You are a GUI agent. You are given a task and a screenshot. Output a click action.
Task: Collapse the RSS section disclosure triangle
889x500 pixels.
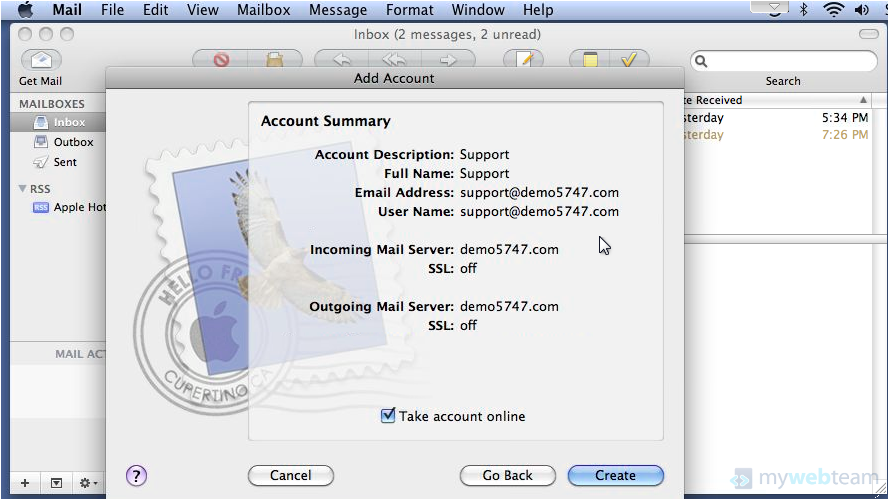pos(22,188)
